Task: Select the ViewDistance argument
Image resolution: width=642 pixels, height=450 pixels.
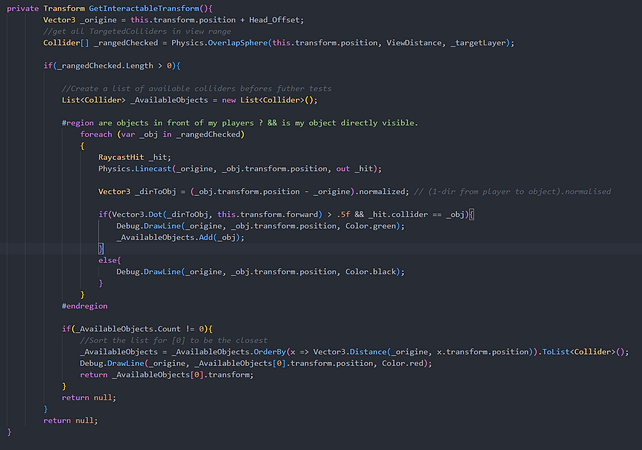Action: tap(414, 43)
